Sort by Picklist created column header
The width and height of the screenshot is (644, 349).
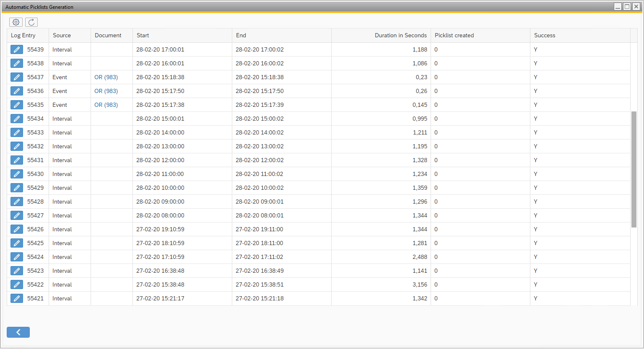[454, 36]
